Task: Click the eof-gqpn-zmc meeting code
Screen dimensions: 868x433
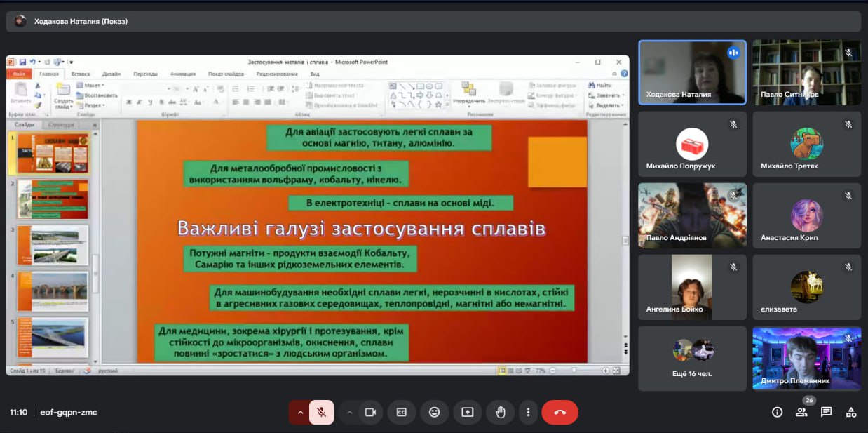Action: pyautogui.click(x=68, y=413)
